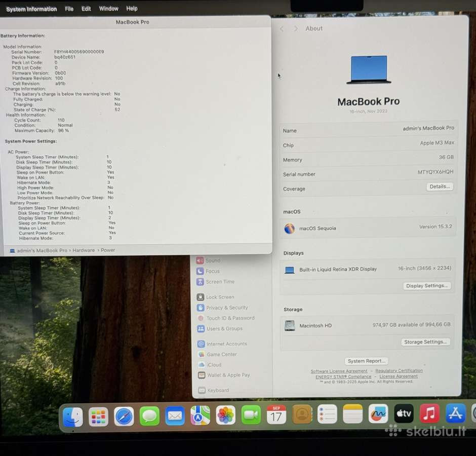Open Screen Time settings pane
The image size is (476, 456).
click(x=216, y=282)
